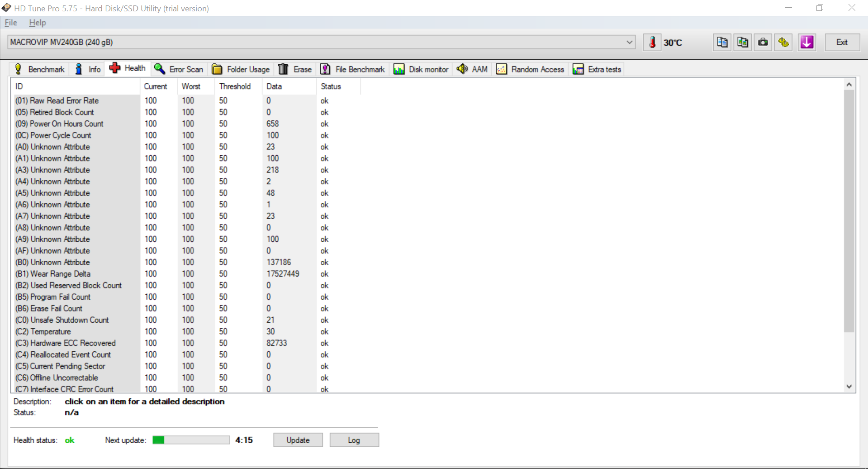Select the (C4) Reallocated Event Count row
The width and height of the screenshot is (868, 469).
click(186, 354)
